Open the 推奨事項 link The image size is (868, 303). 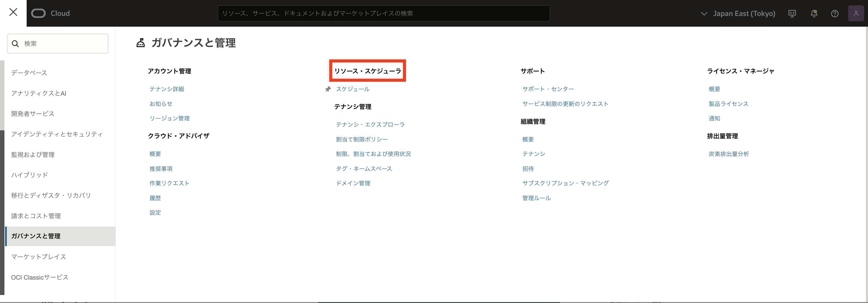(x=161, y=169)
